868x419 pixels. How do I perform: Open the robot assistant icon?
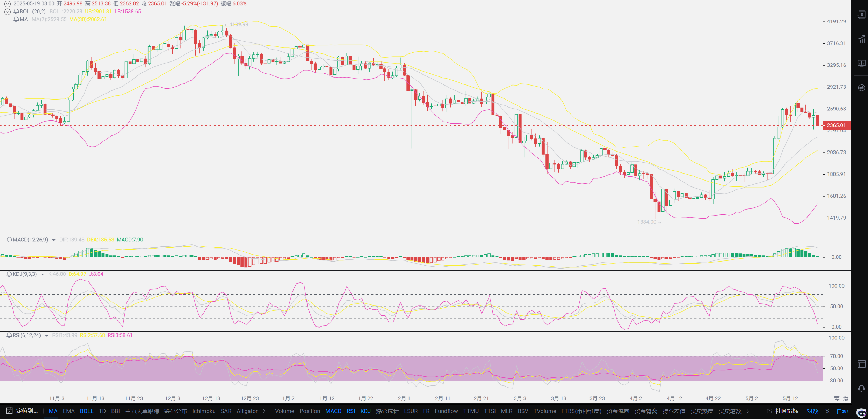pos(861,412)
